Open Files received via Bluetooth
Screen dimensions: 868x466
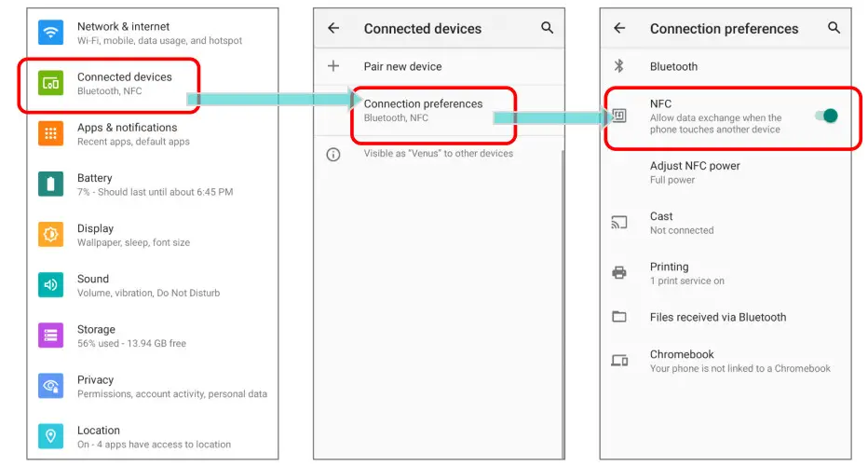pos(717,317)
